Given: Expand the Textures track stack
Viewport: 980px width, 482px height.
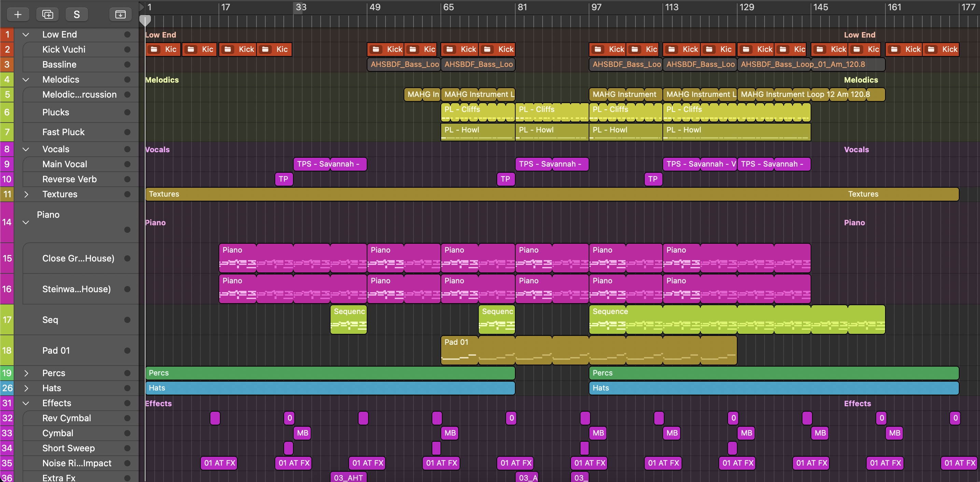Looking at the screenshot, I should pyautogui.click(x=26, y=194).
